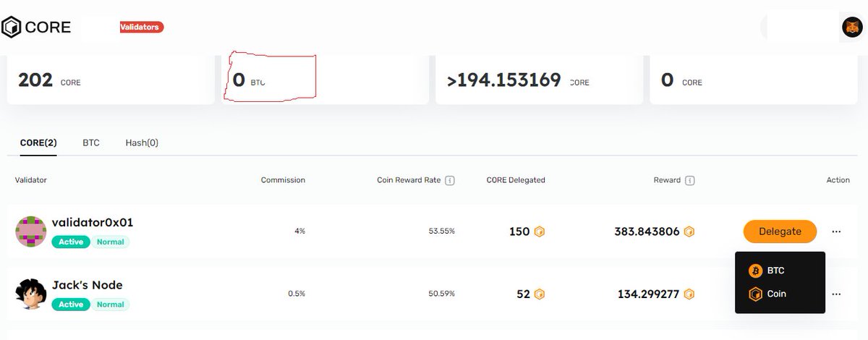Open the Validators header label

142,27
